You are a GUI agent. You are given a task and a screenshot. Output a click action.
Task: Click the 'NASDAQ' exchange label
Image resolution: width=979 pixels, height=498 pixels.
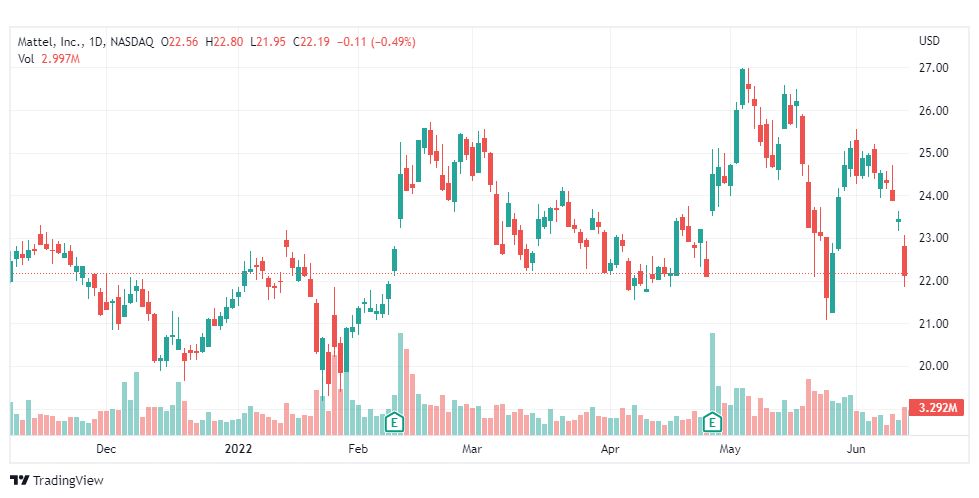[x=132, y=42]
